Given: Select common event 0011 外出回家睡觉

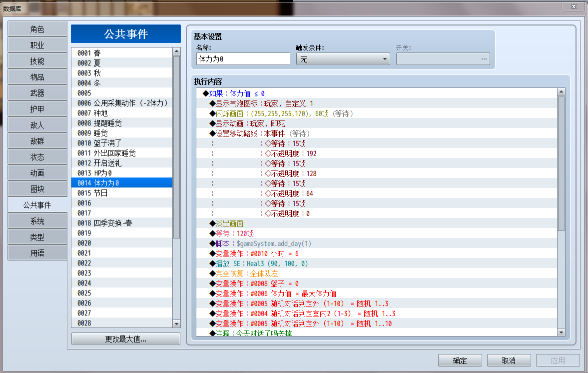Looking at the screenshot, I should pos(122,153).
